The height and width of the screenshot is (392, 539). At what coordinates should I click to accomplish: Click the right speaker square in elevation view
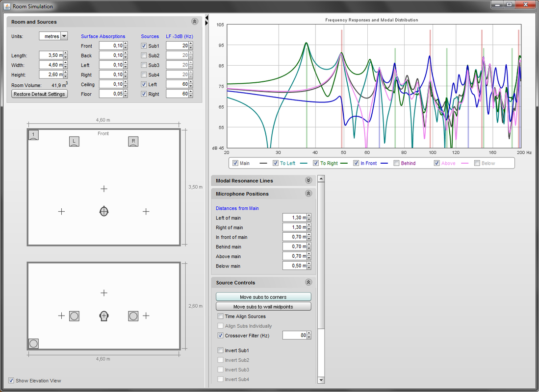[133, 316]
